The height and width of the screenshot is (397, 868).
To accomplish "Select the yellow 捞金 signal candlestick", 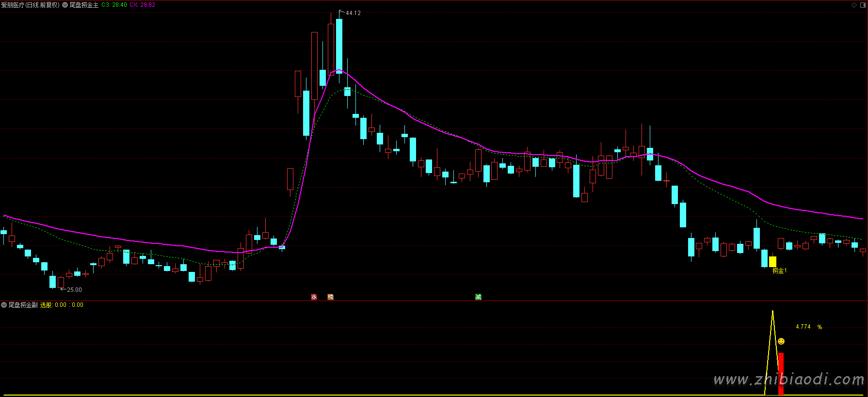I will pyautogui.click(x=772, y=262).
